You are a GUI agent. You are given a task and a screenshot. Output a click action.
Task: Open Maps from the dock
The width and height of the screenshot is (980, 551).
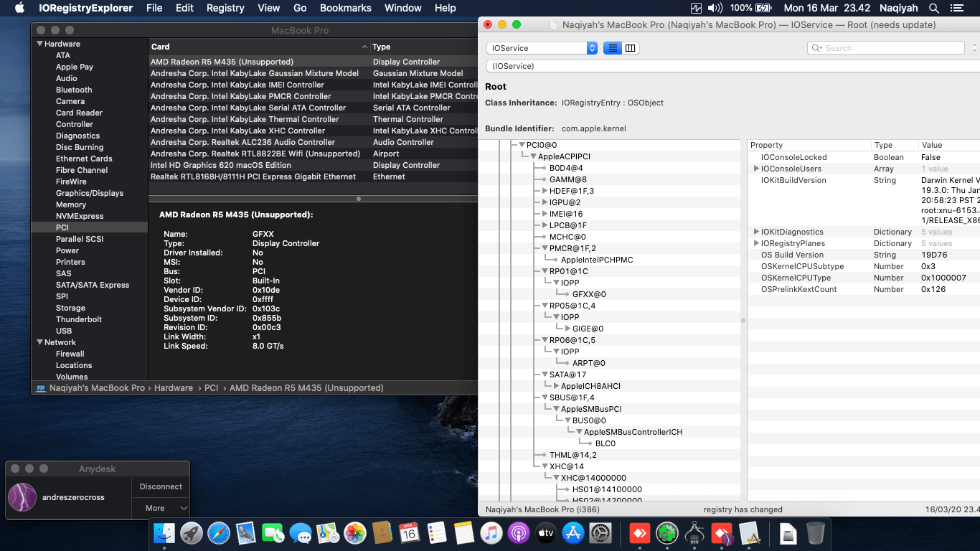[x=328, y=533]
